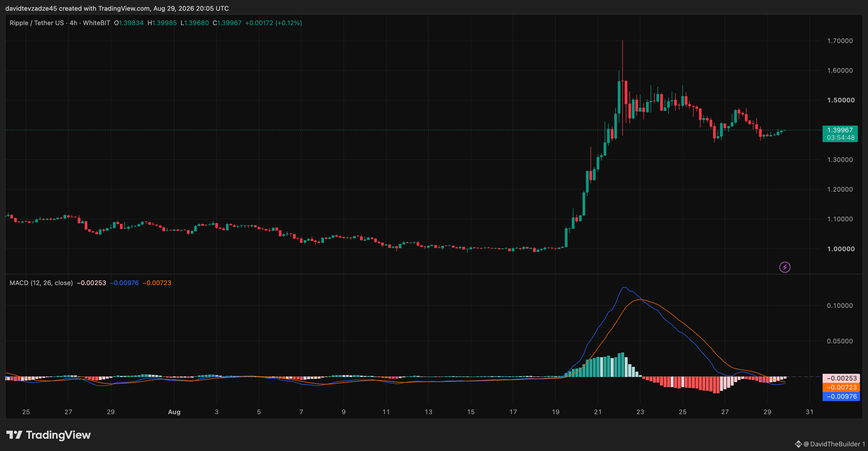Click the pink −0.00253 tag on MACD scale
868x451 pixels.
pos(841,378)
